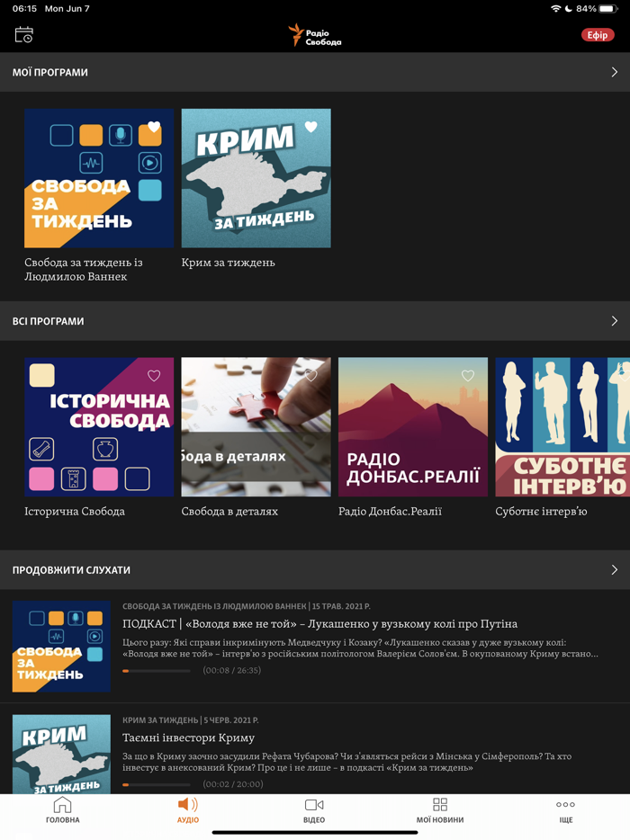Open Таємні інвестори Криму episode title
This screenshot has height=840, width=630.
188,737
